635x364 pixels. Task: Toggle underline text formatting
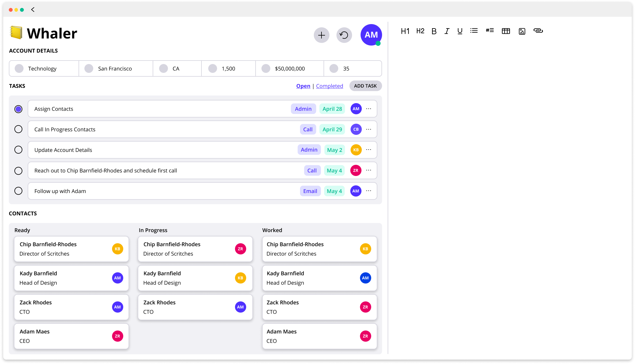459,31
